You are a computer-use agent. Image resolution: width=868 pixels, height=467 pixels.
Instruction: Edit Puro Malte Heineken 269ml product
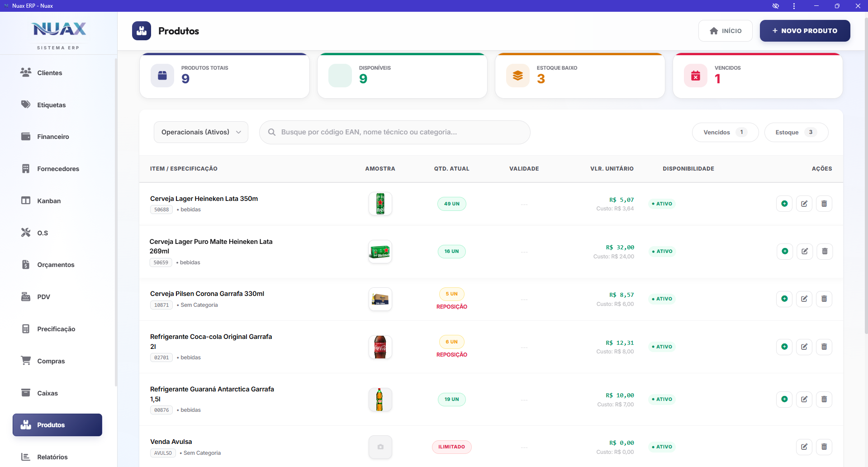pyautogui.click(x=805, y=251)
